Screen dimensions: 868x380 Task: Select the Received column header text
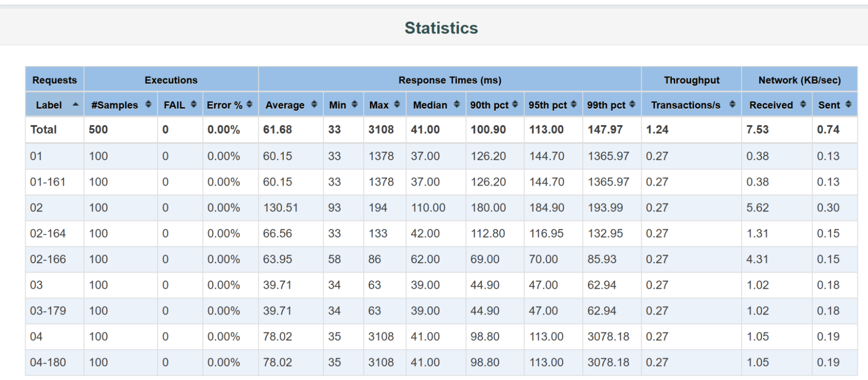coord(771,105)
